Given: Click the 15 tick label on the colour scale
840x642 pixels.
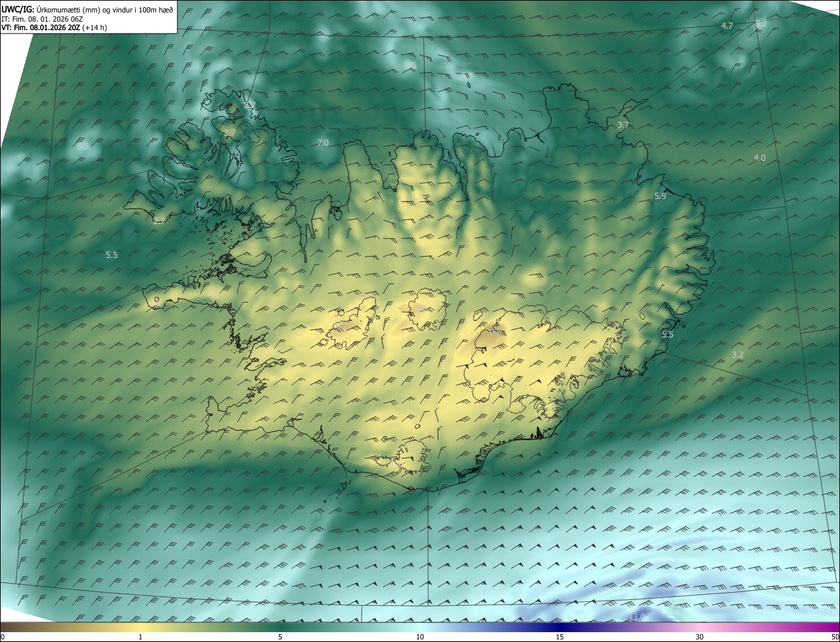Looking at the screenshot, I should [560, 637].
